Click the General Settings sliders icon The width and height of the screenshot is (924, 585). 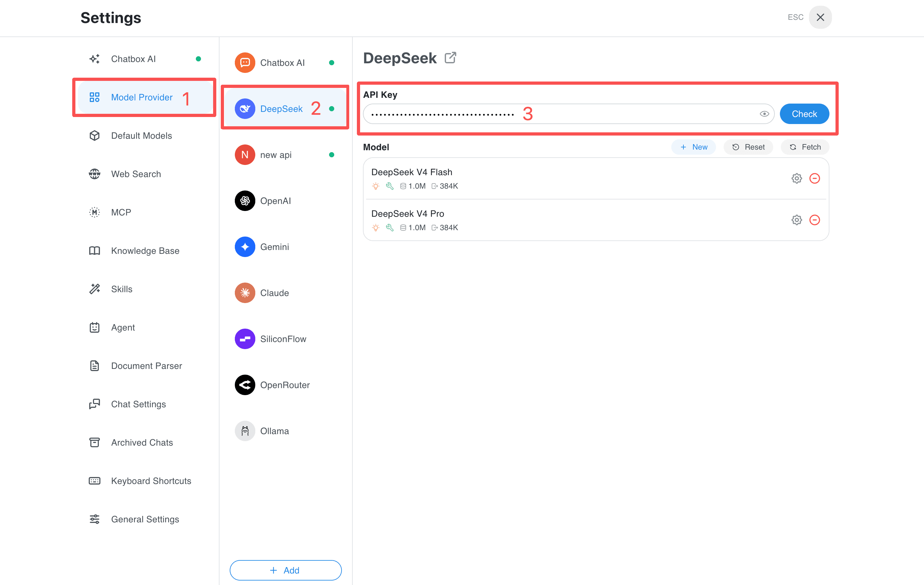coord(94,519)
